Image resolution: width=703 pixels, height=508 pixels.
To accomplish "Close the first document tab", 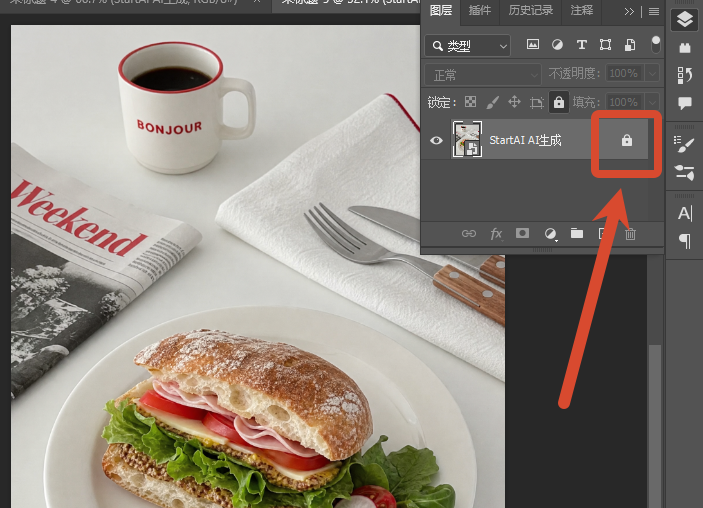I will click(x=257, y=2).
